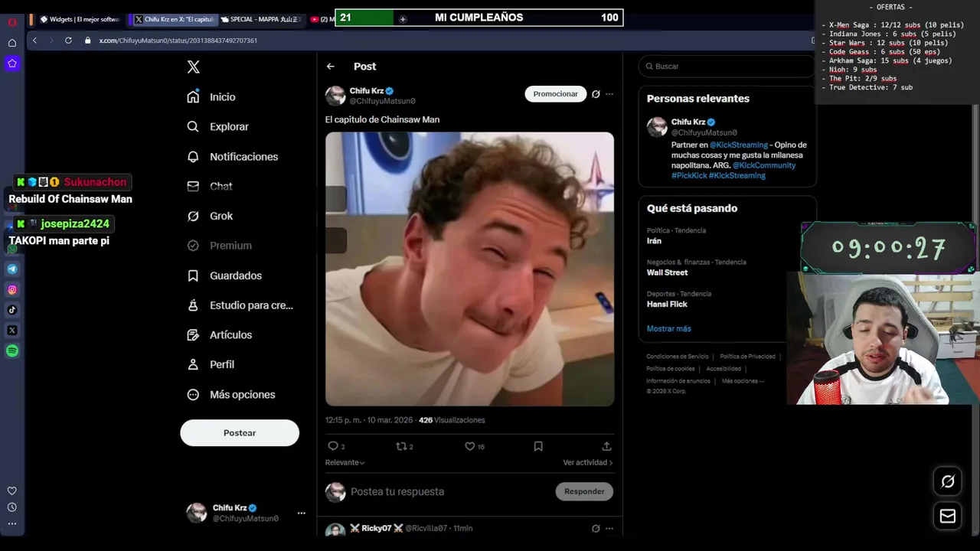Open Ricky07's reply options menu
The width and height of the screenshot is (980, 551).
click(x=609, y=529)
